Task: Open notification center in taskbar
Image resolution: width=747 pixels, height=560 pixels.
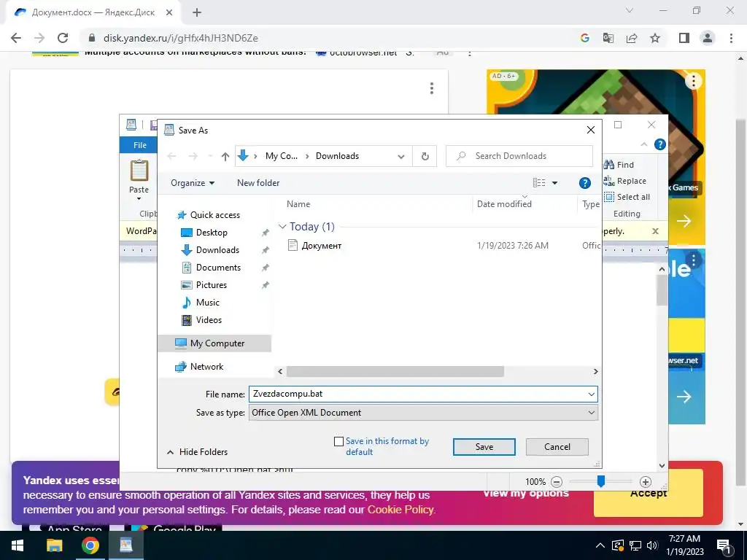Action: pyautogui.click(x=724, y=545)
